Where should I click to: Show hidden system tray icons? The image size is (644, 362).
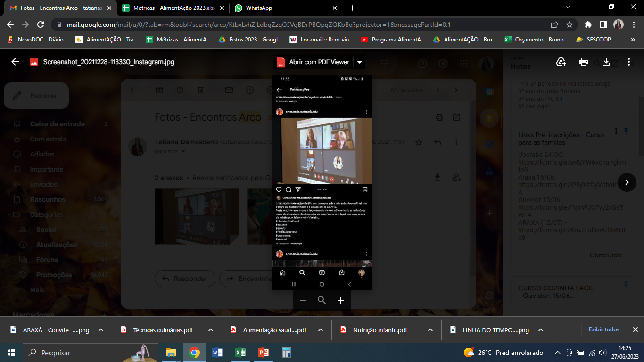coord(557,353)
